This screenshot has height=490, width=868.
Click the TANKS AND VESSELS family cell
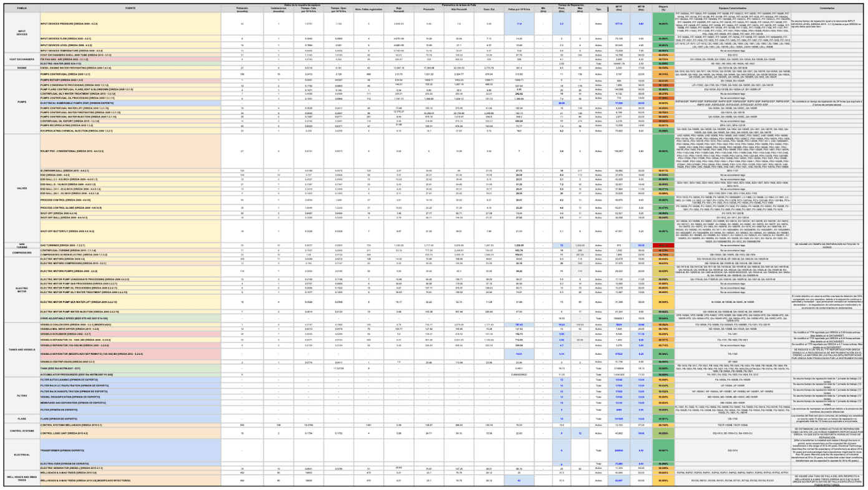pos(22,350)
